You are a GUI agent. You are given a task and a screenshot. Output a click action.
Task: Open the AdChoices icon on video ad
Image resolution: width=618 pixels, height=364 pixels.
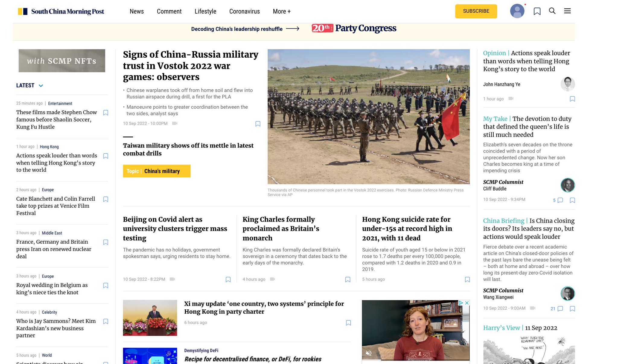[x=461, y=303]
